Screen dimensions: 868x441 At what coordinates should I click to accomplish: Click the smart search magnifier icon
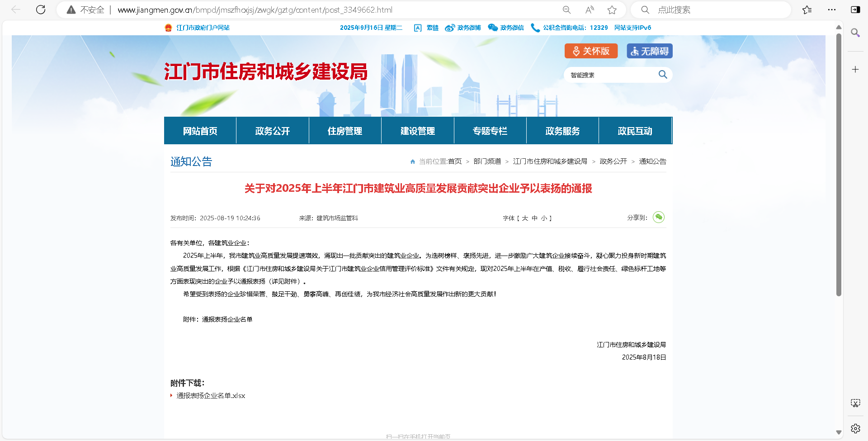tap(663, 75)
